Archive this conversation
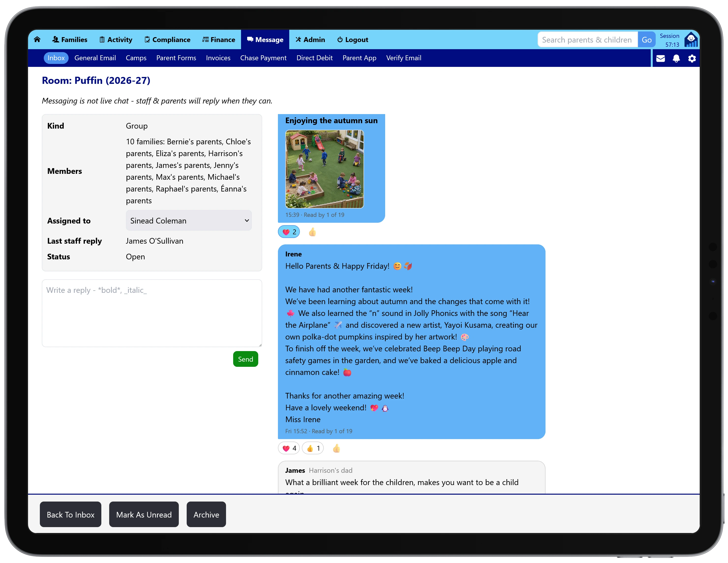Image resolution: width=728 pixels, height=563 pixels. [206, 514]
